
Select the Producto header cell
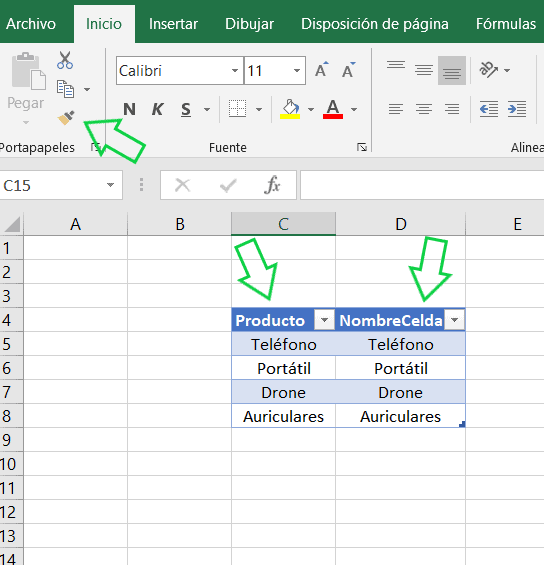(x=284, y=320)
